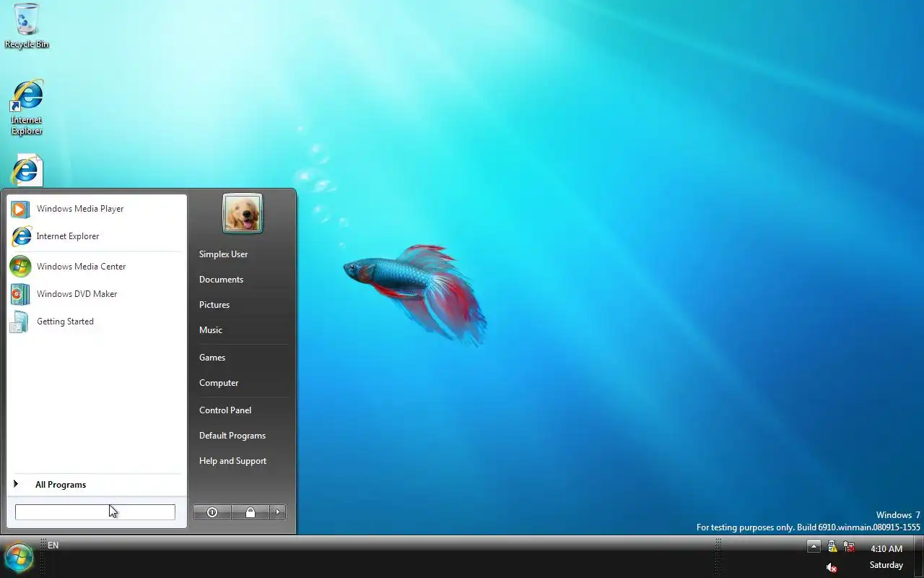Click the user account dog picture
Image resolution: width=924 pixels, height=578 pixels.
pyautogui.click(x=243, y=214)
